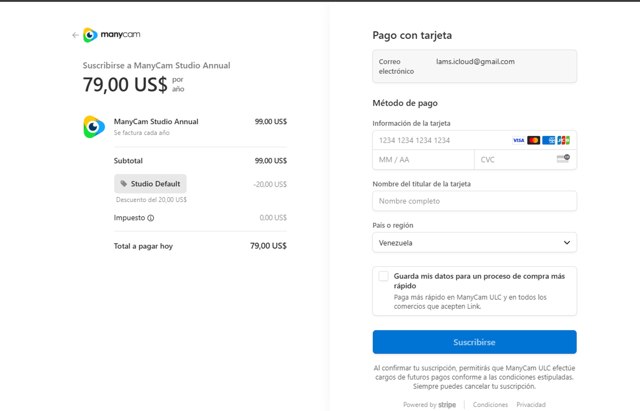Tick the Guarda mis datos checkbox
Viewport: 640px width, 411px height.
coord(383,276)
